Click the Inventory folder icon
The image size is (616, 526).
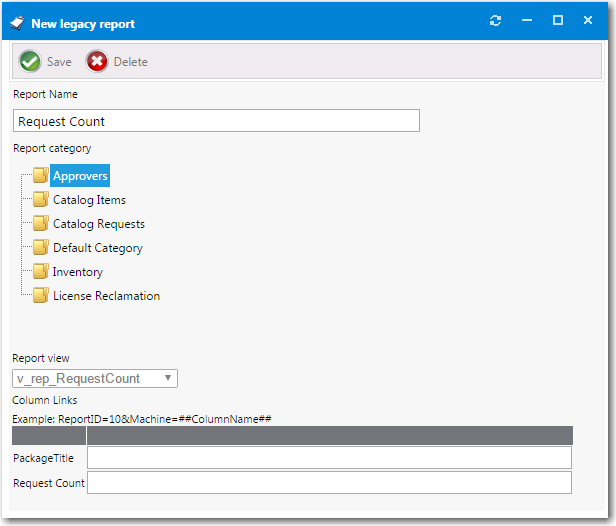pyautogui.click(x=40, y=272)
